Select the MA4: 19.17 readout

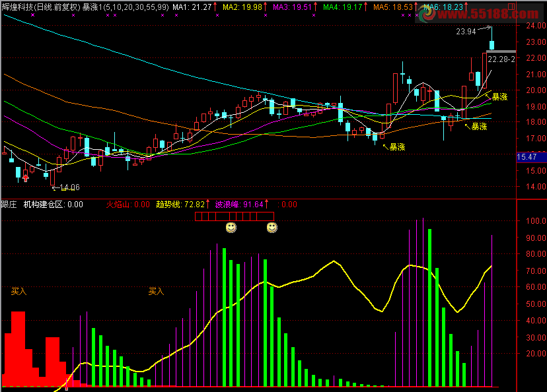click(x=343, y=7)
